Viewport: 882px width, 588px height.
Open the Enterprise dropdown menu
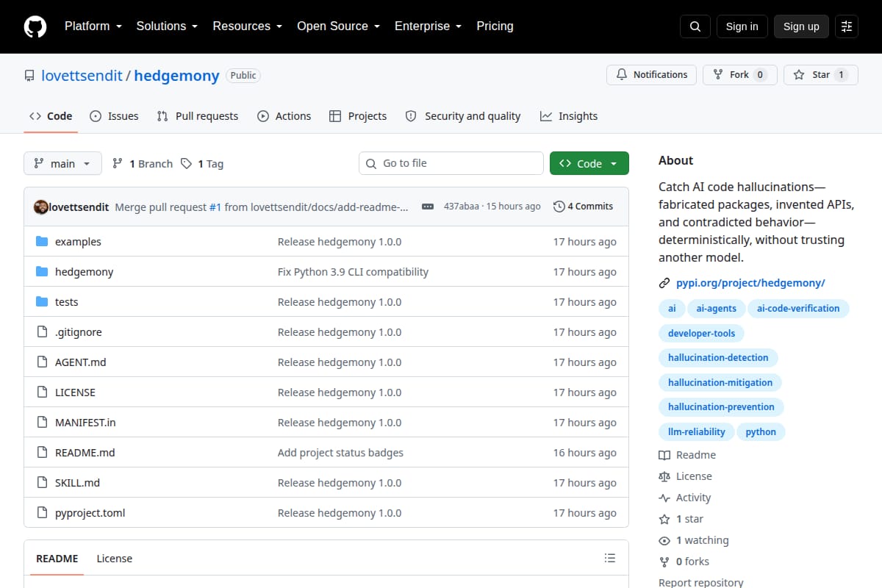(429, 26)
